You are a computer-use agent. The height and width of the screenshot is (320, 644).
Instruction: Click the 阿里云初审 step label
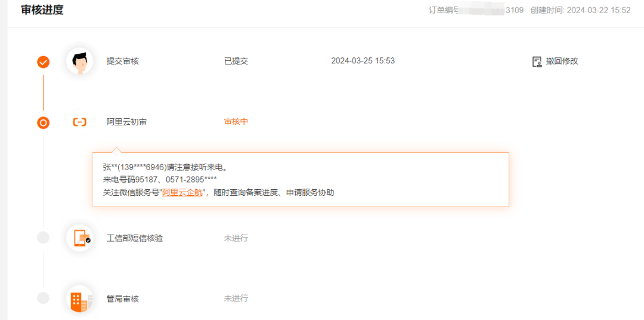[126, 122]
